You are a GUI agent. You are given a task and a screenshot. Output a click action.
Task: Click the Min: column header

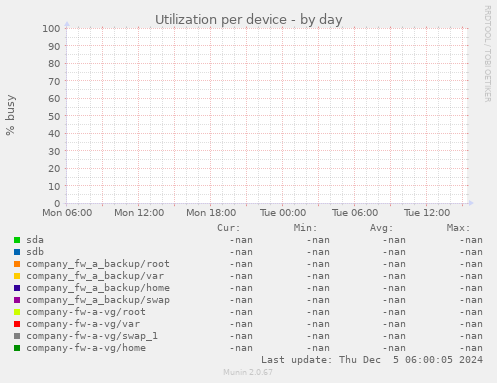tap(305, 228)
